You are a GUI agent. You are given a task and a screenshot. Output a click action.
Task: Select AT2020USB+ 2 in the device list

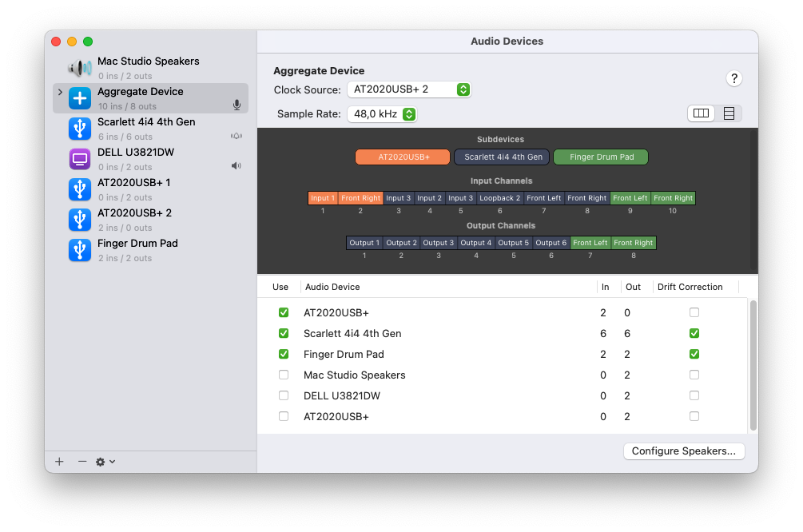coord(134,213)
